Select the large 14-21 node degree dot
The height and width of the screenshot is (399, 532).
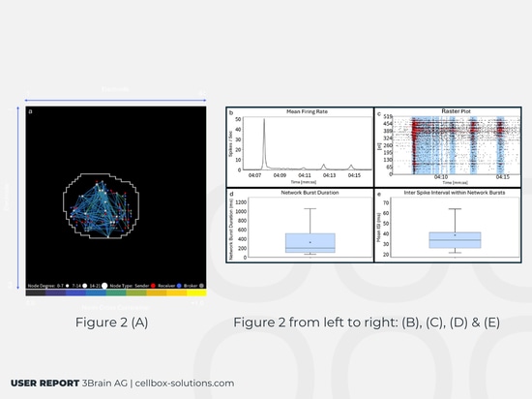[x=104, y=286]
